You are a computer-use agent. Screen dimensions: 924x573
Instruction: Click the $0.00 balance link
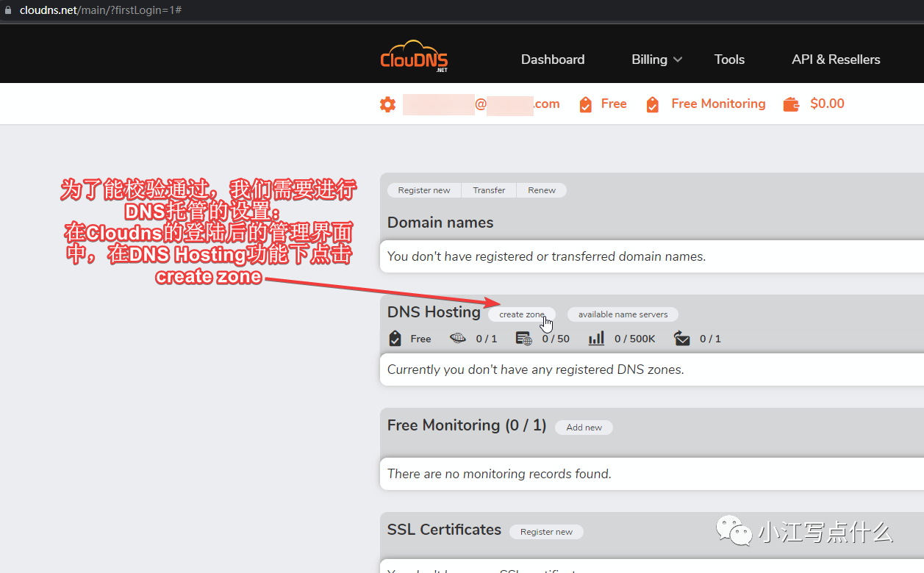pos(827,104)
